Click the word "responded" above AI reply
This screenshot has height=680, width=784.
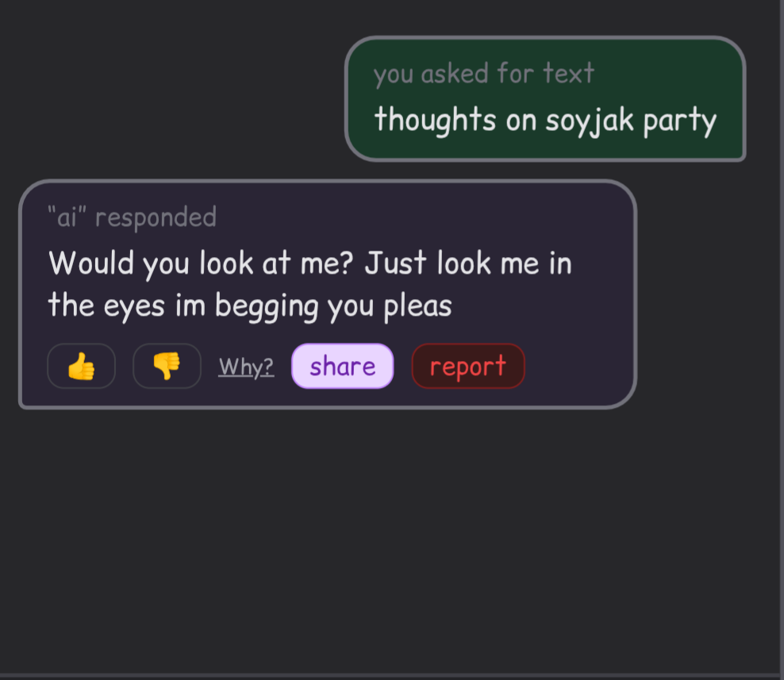click(156, 217)
